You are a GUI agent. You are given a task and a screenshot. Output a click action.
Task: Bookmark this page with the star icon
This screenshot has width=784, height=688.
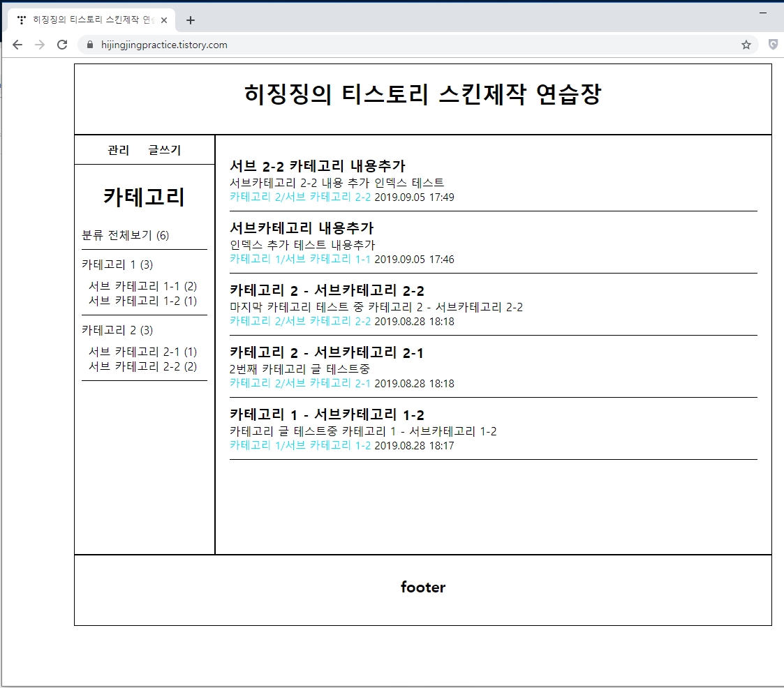(x=746, y=45)
